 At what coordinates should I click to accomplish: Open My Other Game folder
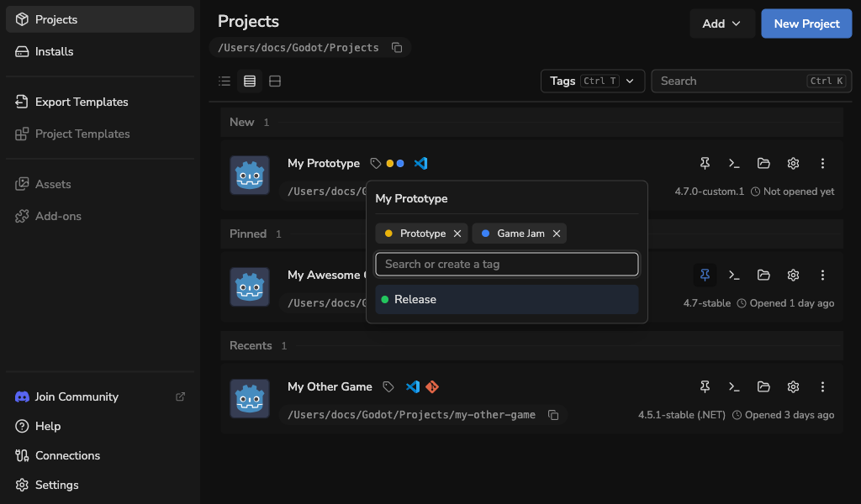pyautogui.click(x=763, y=387)
